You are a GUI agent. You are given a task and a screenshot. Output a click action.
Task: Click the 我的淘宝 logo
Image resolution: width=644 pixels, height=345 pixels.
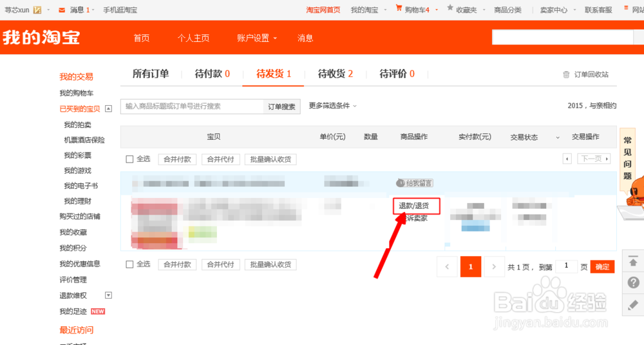[41, 37]
